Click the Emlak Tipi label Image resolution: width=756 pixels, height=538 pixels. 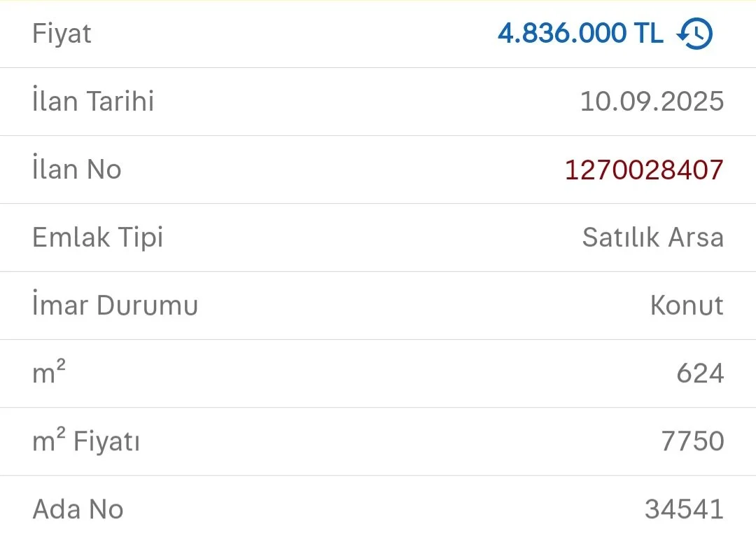click(x=97, y=237)
